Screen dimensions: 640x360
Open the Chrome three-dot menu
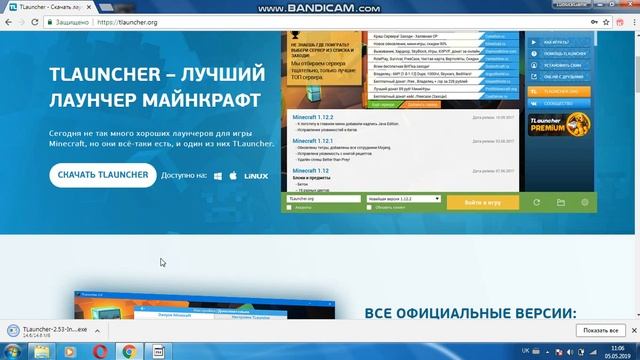point(634,22)
